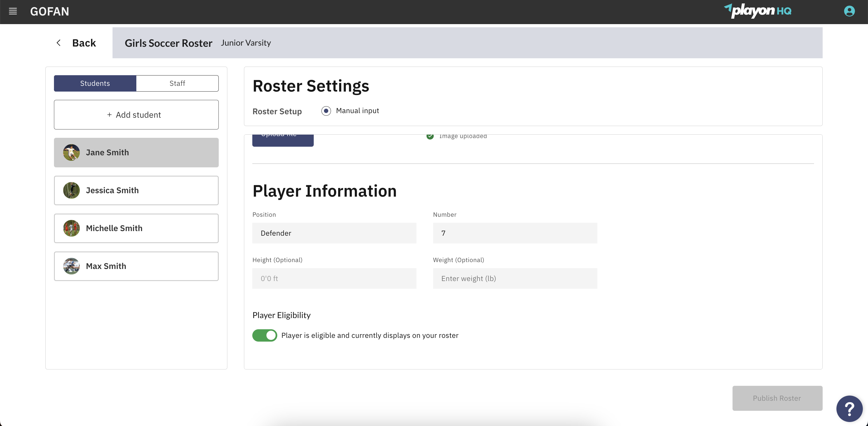
Task: Switch to the Staff tab
Action: click(178, 83)
